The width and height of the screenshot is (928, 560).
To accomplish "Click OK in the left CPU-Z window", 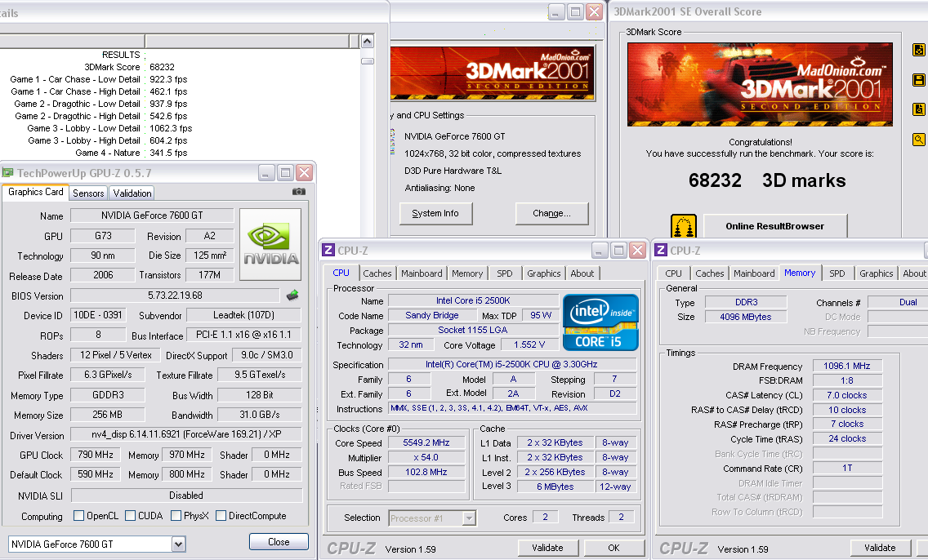I will pyautogui.click(x=613, y=548).
